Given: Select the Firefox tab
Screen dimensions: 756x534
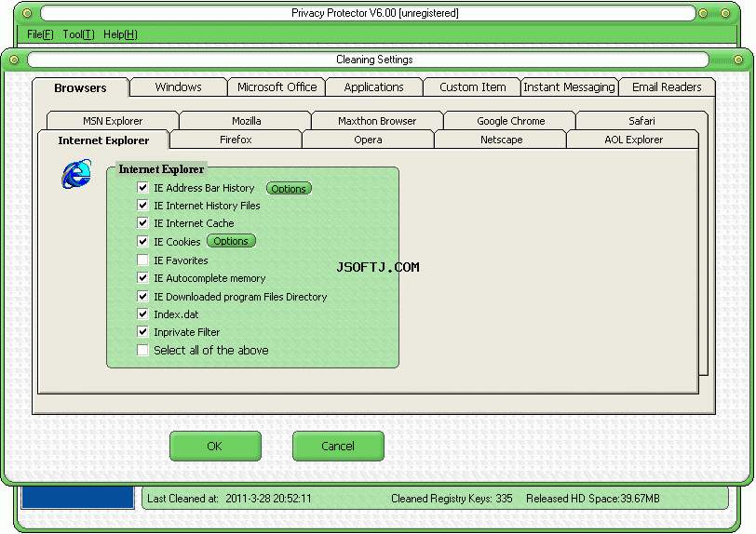Looking at the screenshot, I should click(x=236, y=140).
